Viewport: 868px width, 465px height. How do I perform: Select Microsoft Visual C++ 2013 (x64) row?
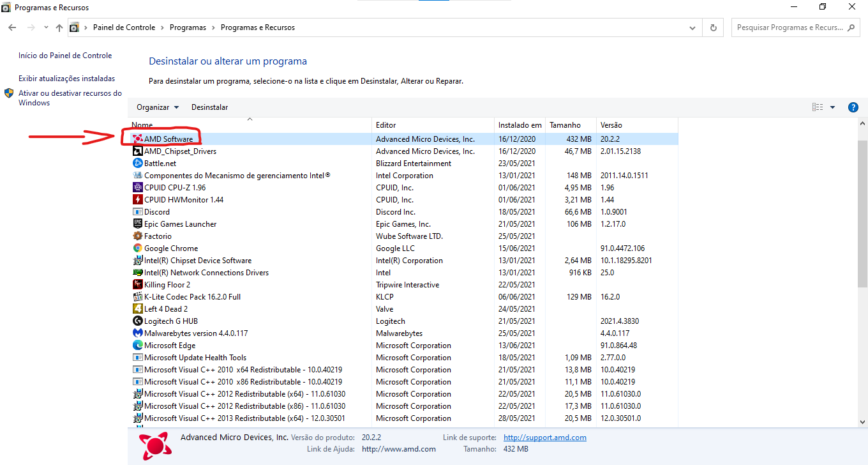coord(403,418)
